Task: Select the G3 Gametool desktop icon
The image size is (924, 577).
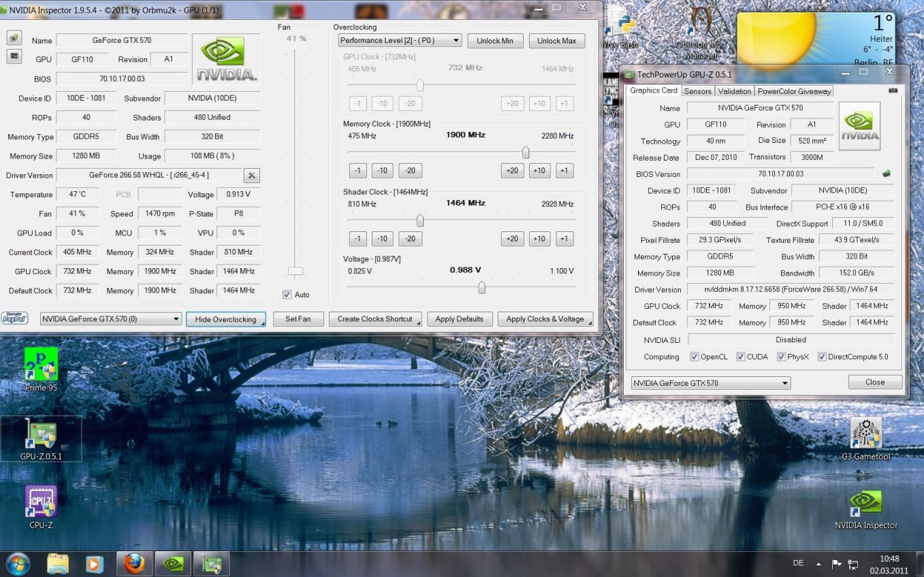Action: pyautogui.click(x=865, y=439)
